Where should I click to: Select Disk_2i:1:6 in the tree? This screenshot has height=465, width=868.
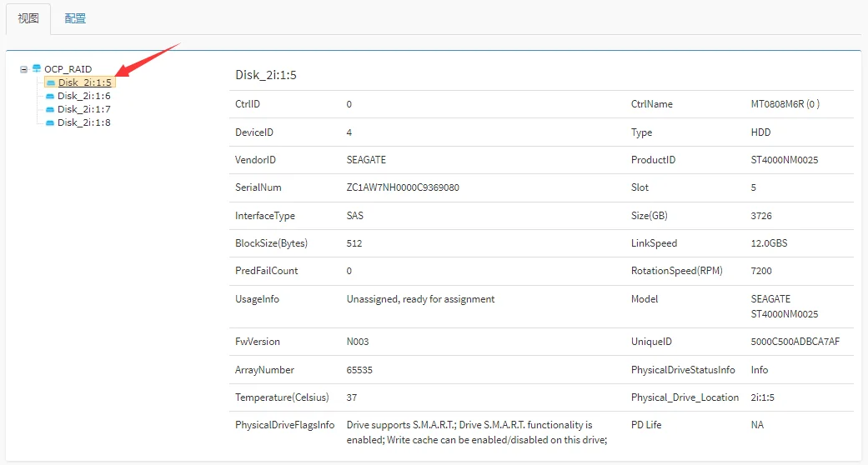point(84,96)
